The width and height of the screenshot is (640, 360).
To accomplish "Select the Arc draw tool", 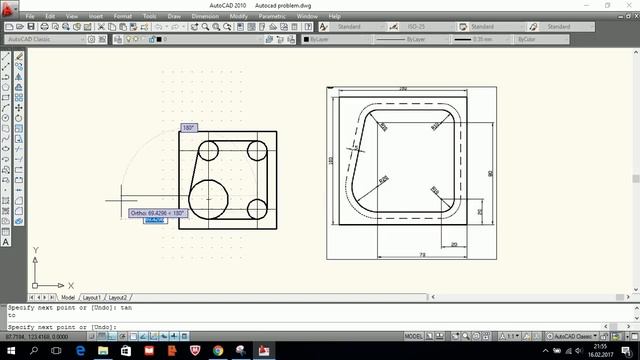I will point(6,108).
